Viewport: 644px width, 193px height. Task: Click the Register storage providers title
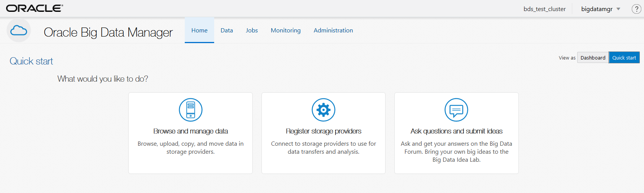(x=323, y=131)
